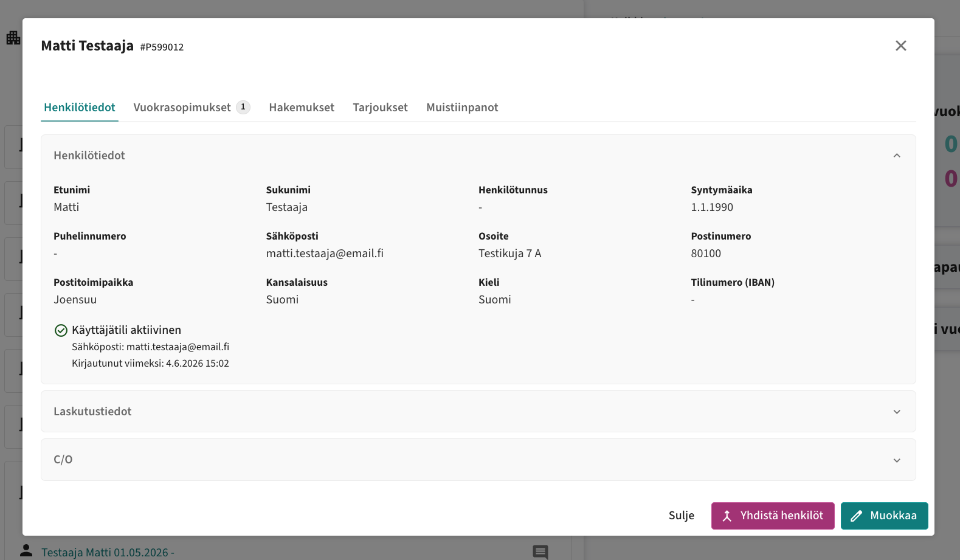Click the Vuokrasopimukset count badge 1

tap(243, 107)
